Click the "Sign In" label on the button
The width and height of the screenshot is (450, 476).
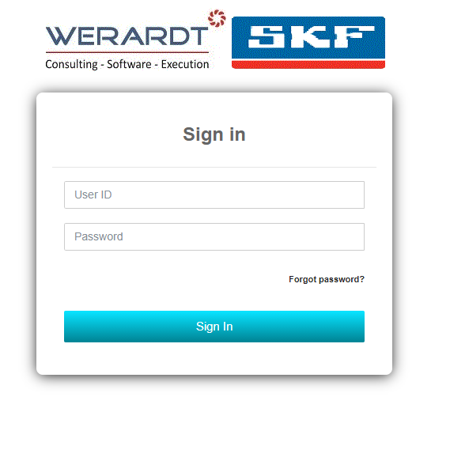214,327
